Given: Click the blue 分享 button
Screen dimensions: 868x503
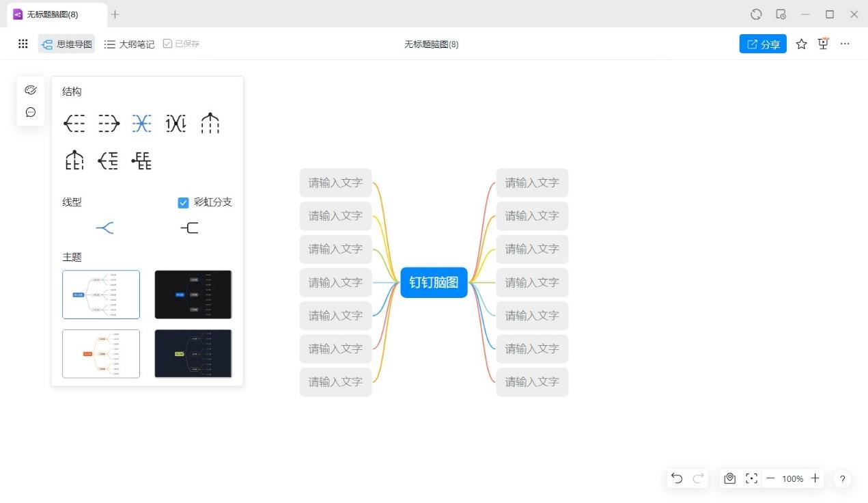Looking at the screenshot, I should pyautogui.click(x=763, y=44).
